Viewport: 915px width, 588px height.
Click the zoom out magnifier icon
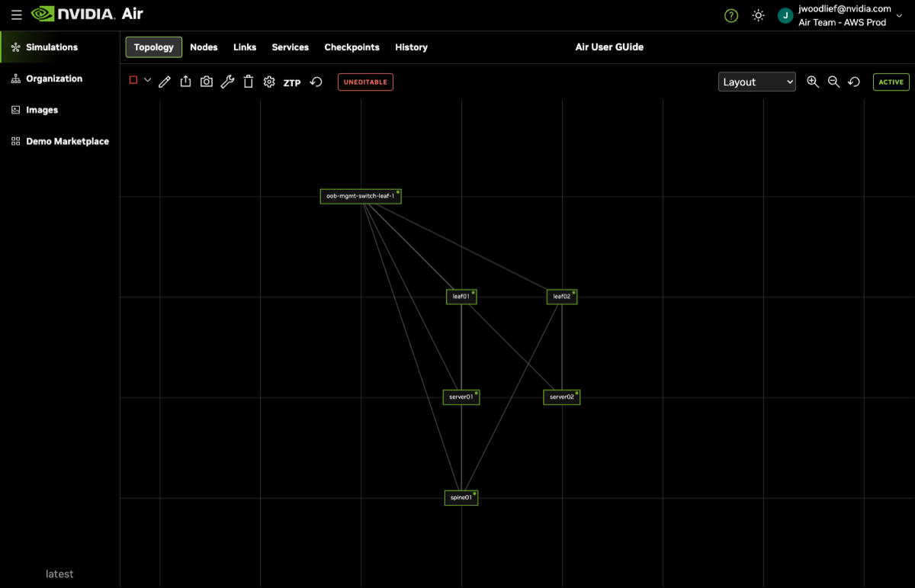pos(833,82)
